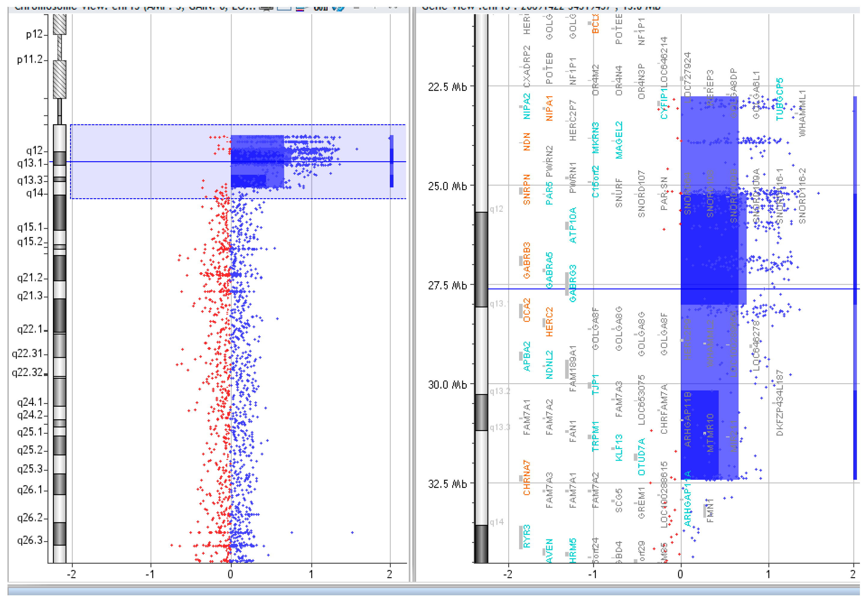Select the ATP10A gene label

coord(572,225)
